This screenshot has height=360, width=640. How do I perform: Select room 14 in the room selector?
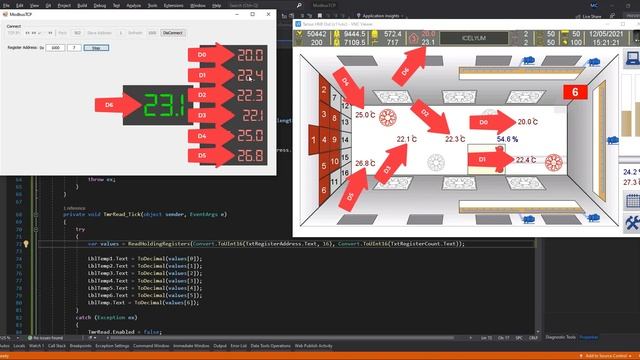pyautogui.click(x=345, y=140)
